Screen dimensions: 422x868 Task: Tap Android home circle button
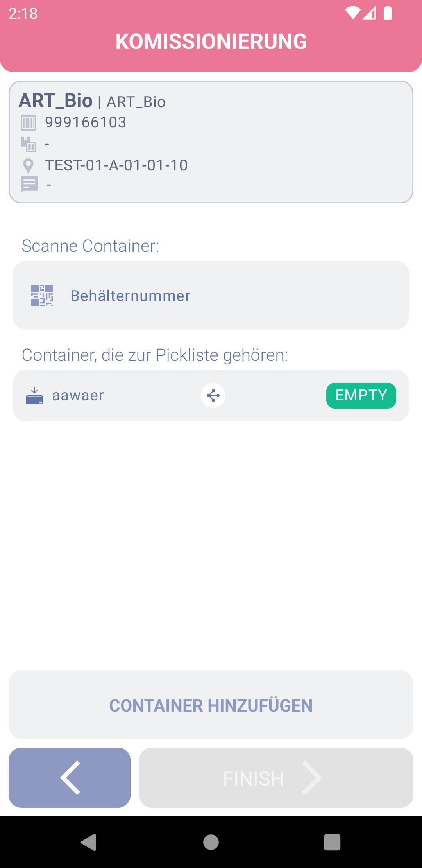point(211,842)
